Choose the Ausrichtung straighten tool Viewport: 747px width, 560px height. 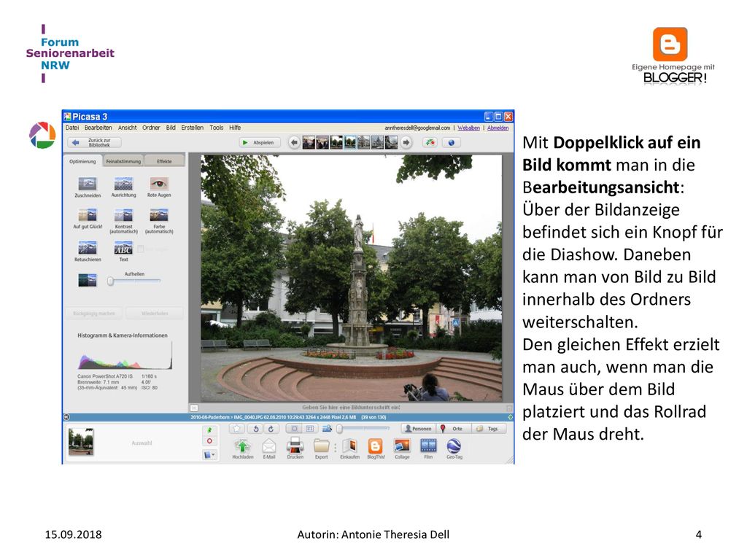click(x=123, y=184)
